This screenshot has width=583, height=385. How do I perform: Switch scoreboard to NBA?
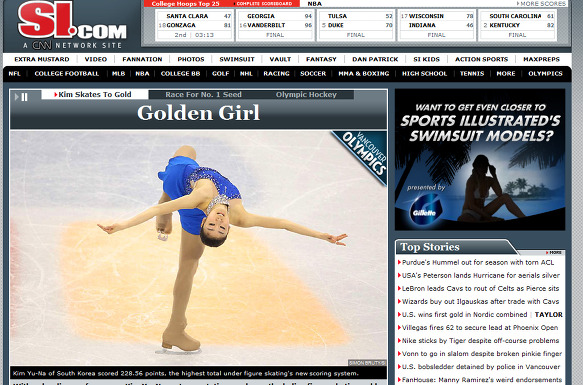pyautogui.click(x=315, y=4)
